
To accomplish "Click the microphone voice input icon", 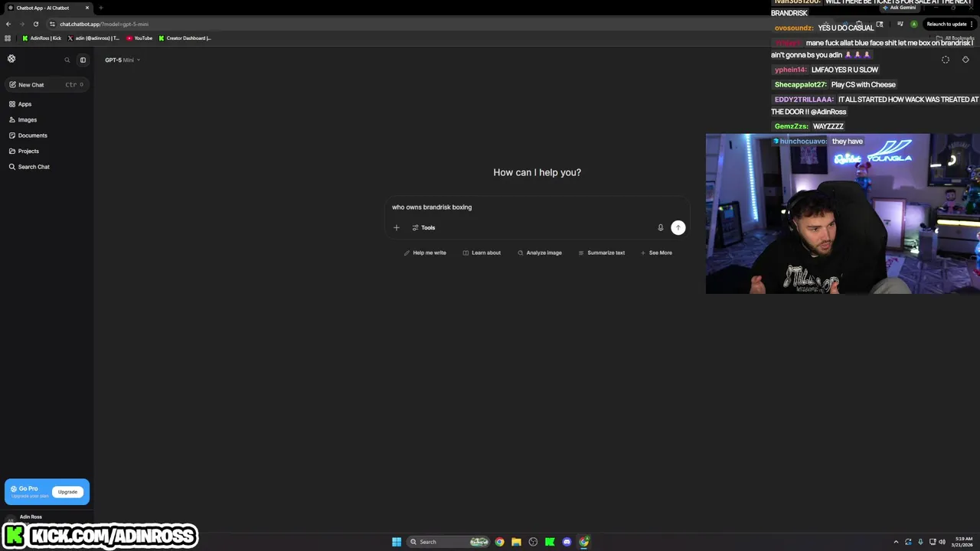I will [661, 227].
